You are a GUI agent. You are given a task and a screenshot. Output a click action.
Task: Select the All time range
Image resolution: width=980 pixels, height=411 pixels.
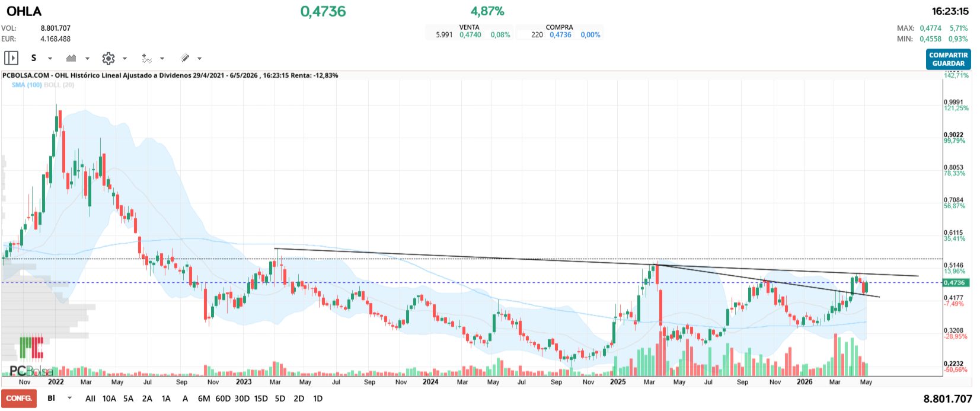coord(90,399)
